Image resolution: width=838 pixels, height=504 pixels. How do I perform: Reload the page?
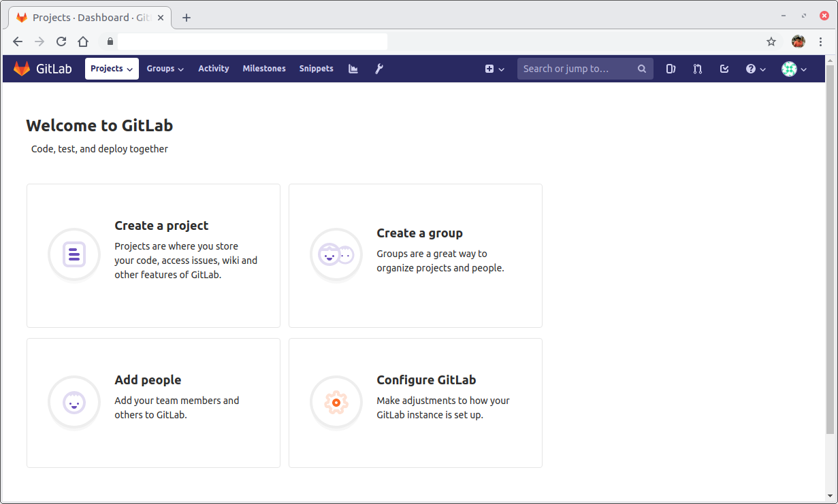pos(61,41)
